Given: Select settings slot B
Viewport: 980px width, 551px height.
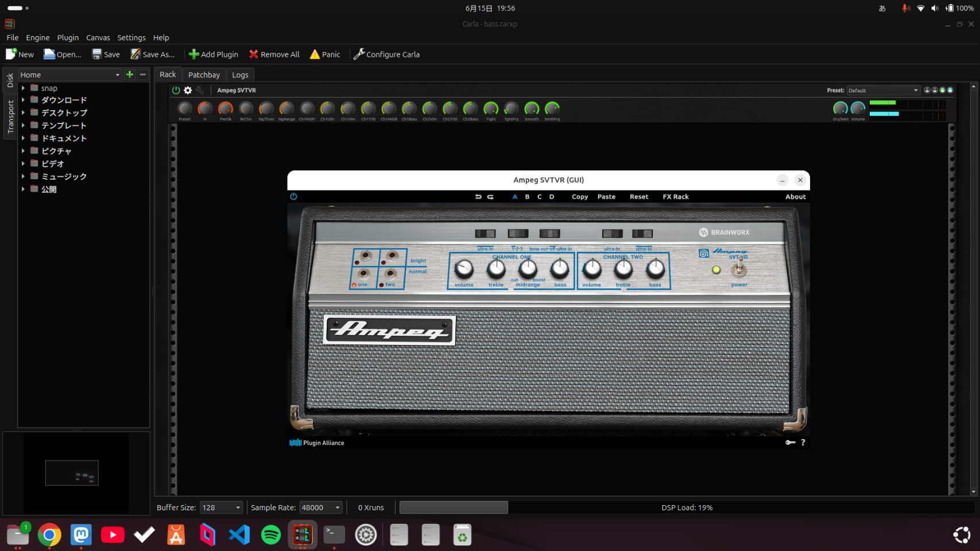Looking at the screenshot, I should pos(527,197).
